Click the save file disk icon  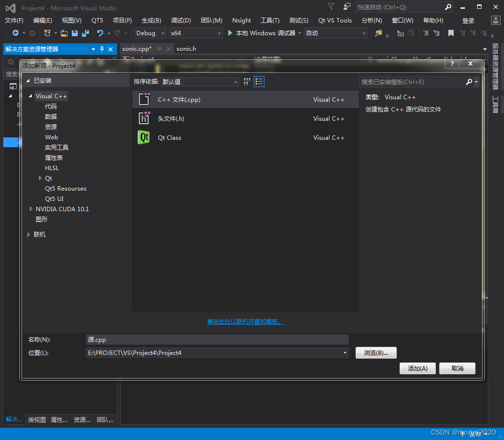tap(75, 33)
